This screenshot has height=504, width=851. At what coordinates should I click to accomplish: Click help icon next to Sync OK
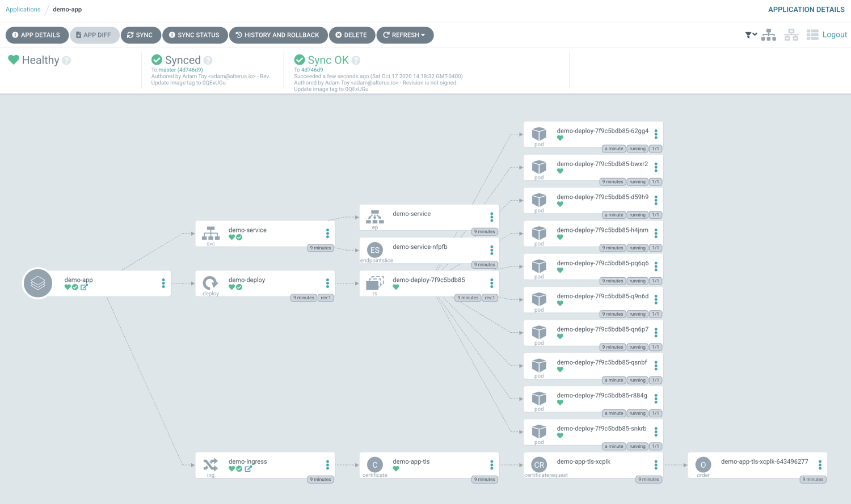tap(356, 60)
